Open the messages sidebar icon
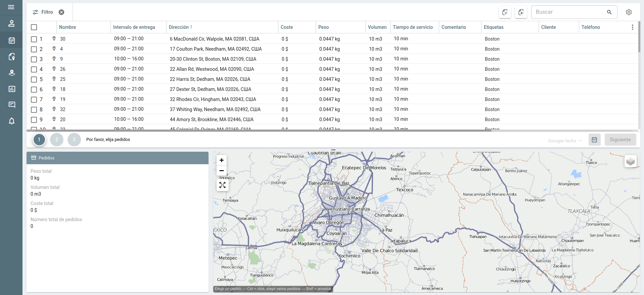The height and width of the screenshot is (295, 644). (x=11, y=105)
